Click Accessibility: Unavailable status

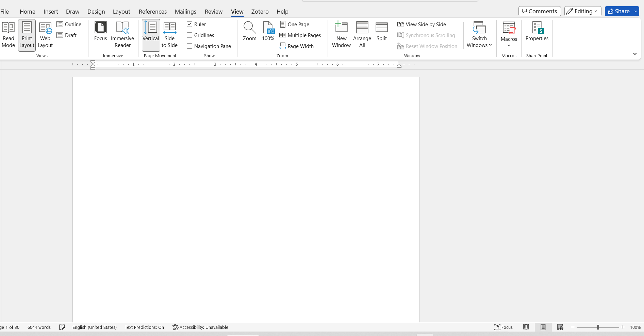(x=200, y=327)
